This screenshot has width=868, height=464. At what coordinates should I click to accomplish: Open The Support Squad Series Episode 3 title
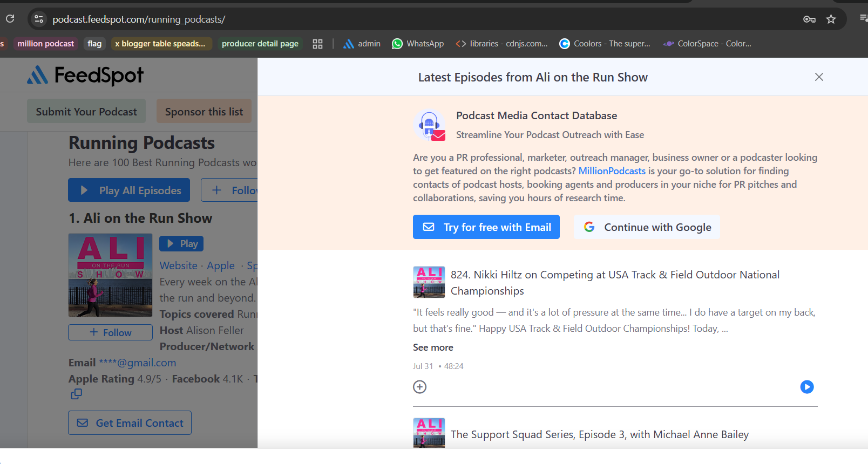600,434
